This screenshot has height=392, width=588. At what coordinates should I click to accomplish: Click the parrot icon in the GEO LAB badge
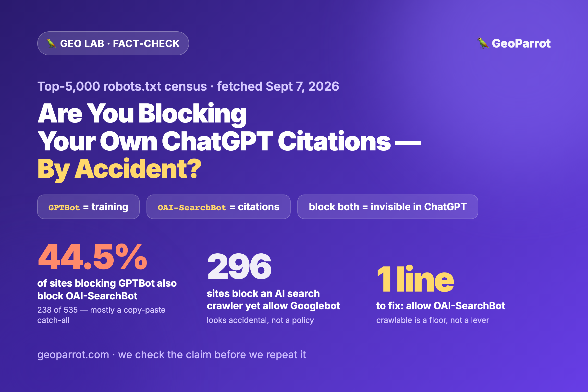tap(51, 43)
